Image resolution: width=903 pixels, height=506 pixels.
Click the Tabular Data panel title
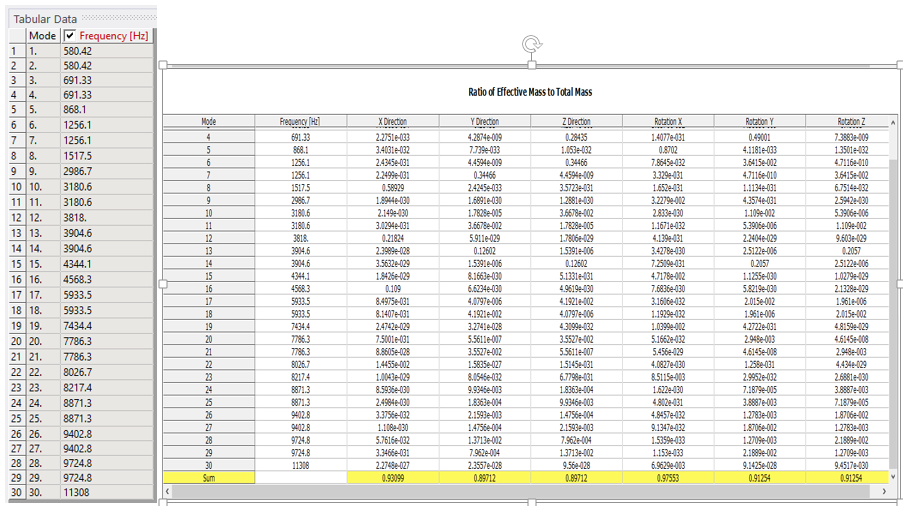(x=45, y=19)
